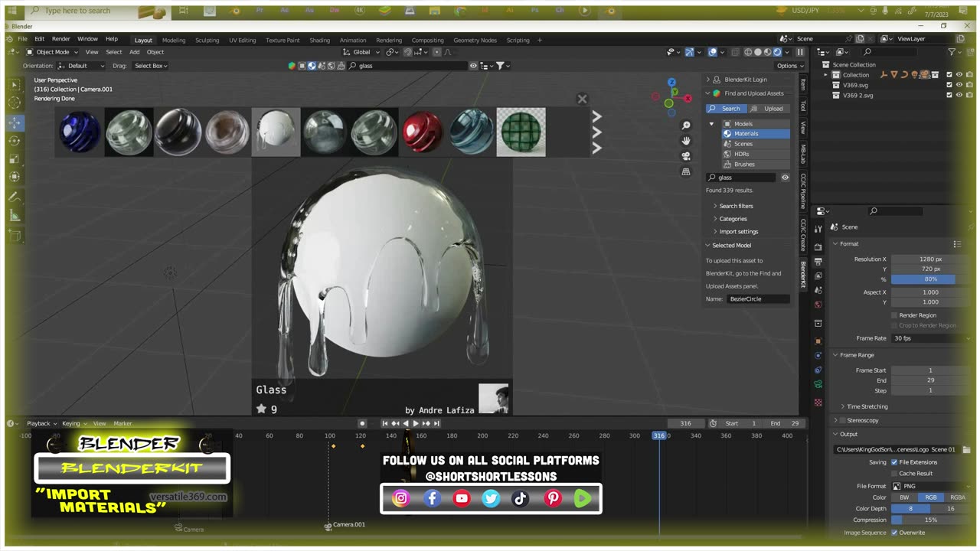Screen dimensions: 980x551
Task: Open File Format PNG dropdown
Action: 930,486
